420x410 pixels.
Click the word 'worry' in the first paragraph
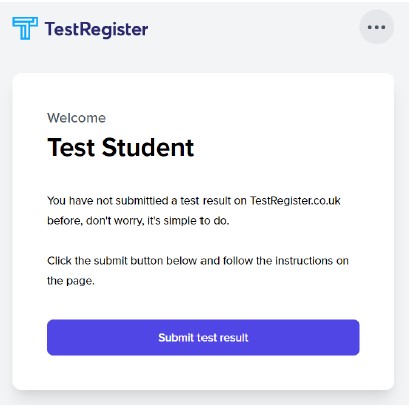click(x=128, y=221)
